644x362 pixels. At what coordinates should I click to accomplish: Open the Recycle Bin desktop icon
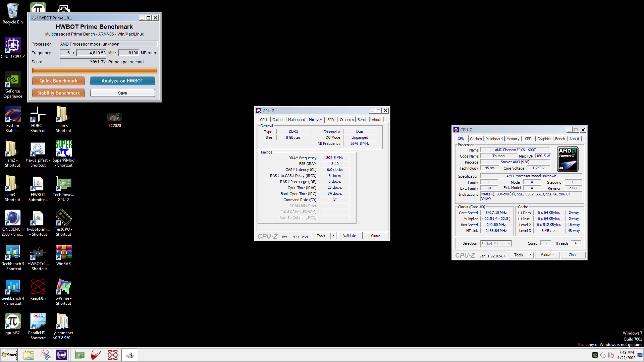click(13, 13)
